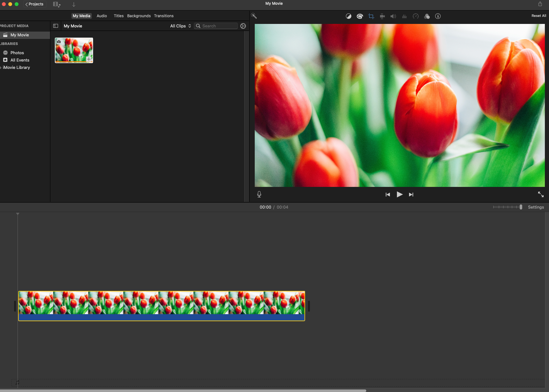Click the background music note icon
Image resolution: width=549 pixels, height=392 pixels.
17,382
